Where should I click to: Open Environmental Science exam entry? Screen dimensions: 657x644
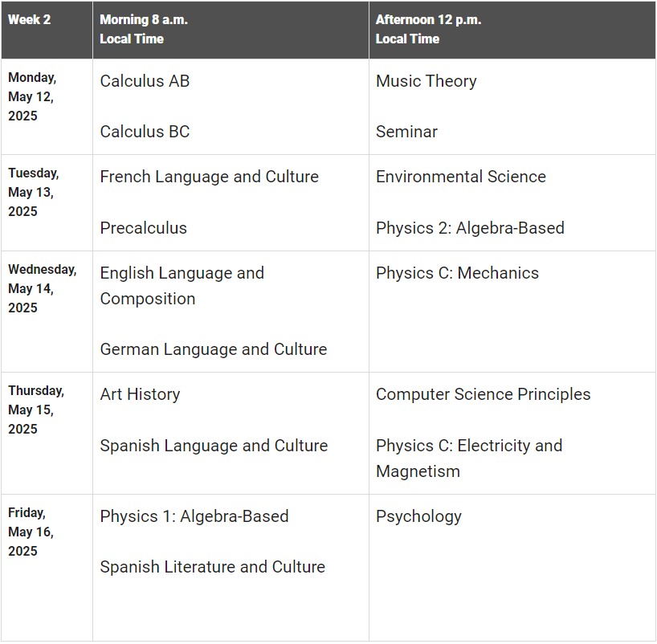(x=460, y=177)
